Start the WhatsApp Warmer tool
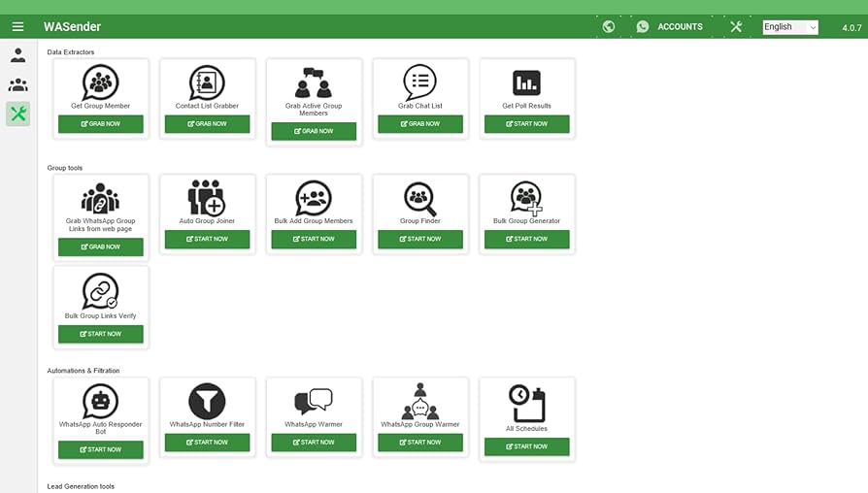The height and width of the screenshot is (493, 868). pyautogui.click(x=314, y=443)
